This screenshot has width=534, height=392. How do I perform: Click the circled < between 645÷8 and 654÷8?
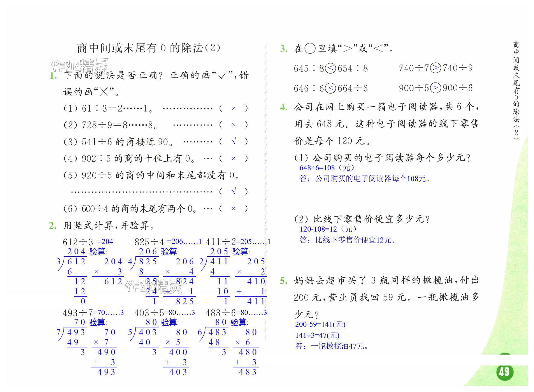click(x=331, y=68)
